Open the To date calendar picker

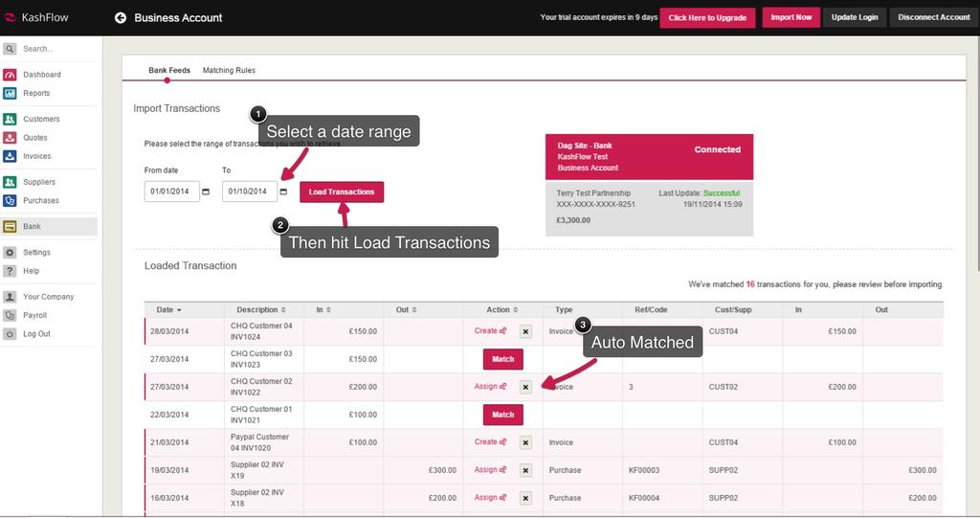click(283, 191)
